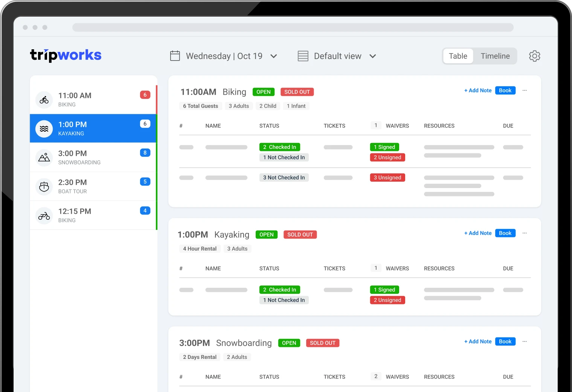572x392 pixels.
Task: Select 1:00 PM Kayaking in sidebar
Action: pyautogui.click(x=93, y=129)
